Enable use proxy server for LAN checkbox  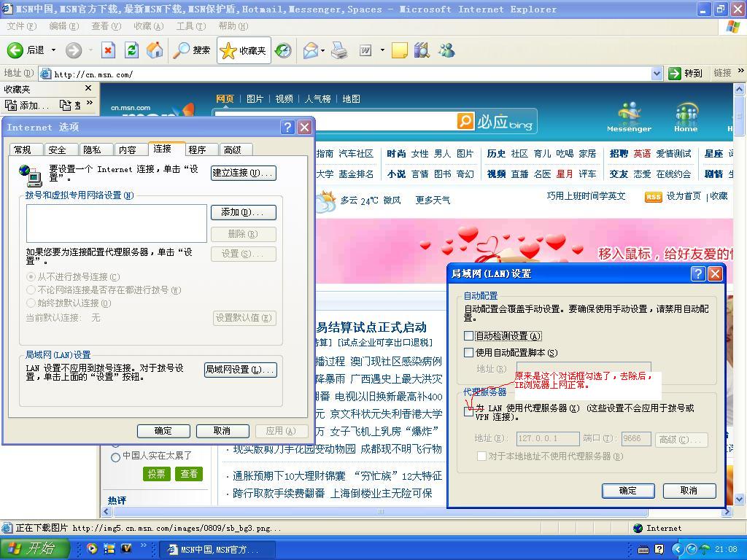469,412
